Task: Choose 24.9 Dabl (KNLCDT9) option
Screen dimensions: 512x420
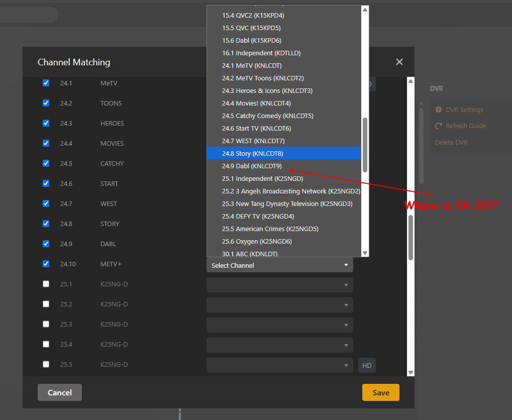Action: [284, 166]
